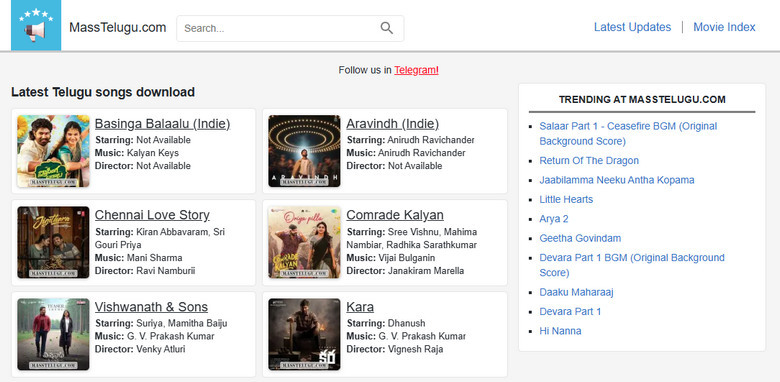780x382 pixels.
Task: Click 'Music: Anirudh Ravichander' text in Aravindh card
Action: click(406, 153)
